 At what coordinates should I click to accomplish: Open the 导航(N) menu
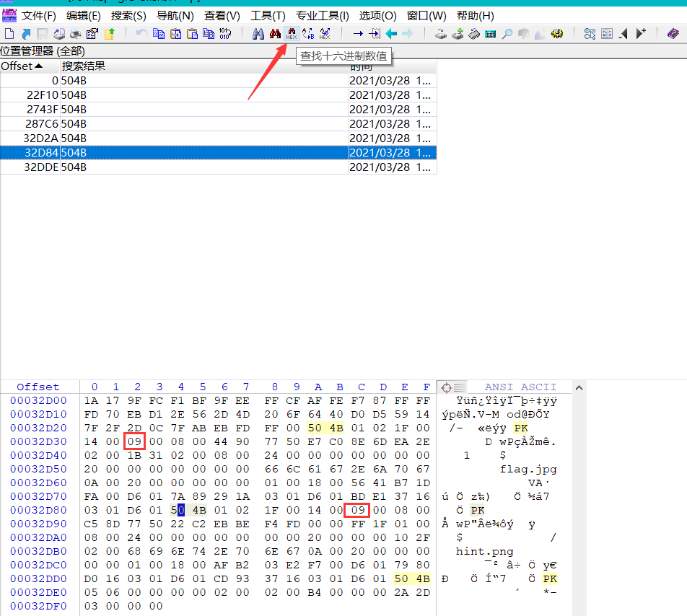tap(175, 16)
